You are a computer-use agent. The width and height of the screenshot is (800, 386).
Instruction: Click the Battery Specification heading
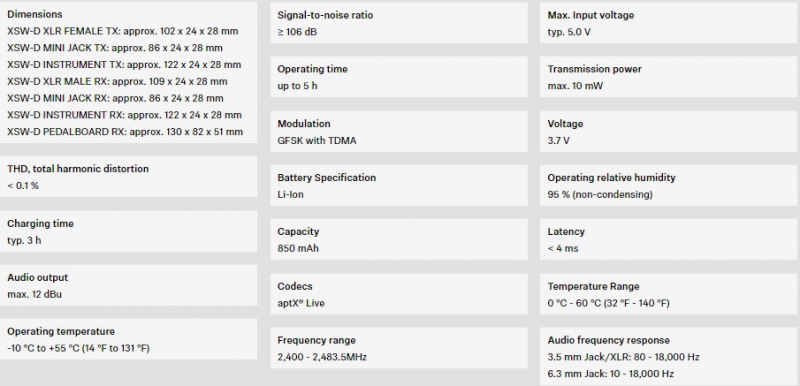click(x=327, y=177)
